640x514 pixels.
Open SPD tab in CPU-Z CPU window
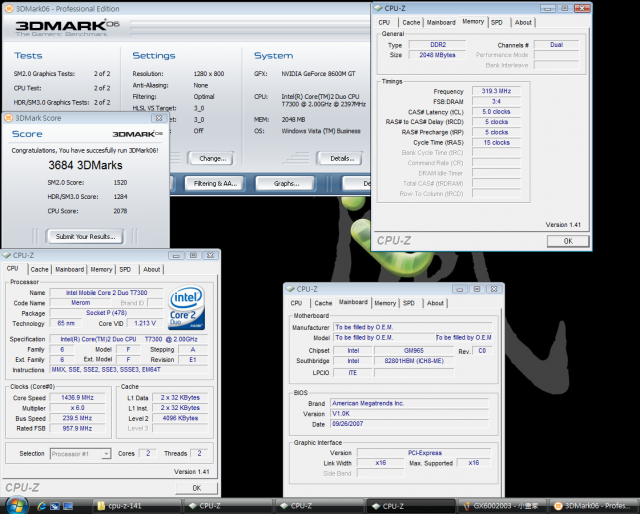125,269
